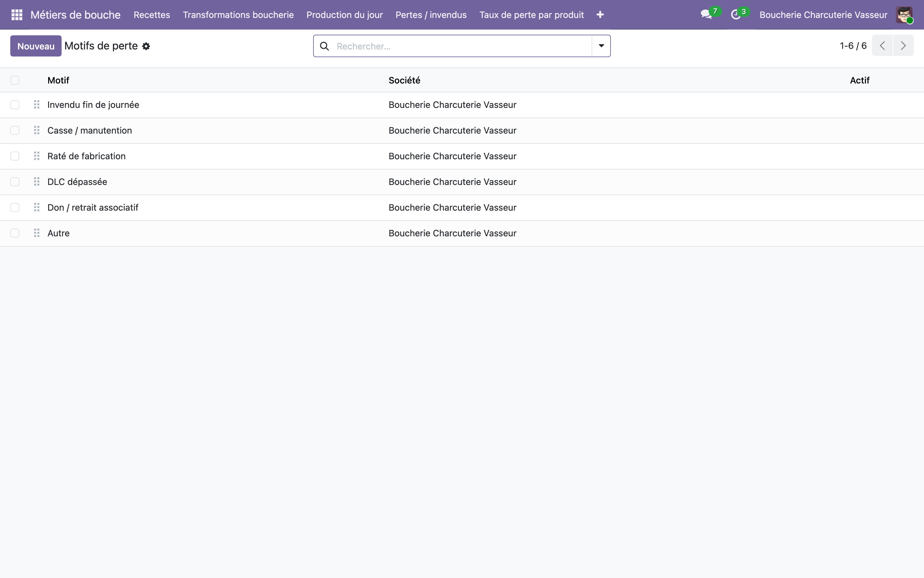This screenshot has width=924, height=578.
Task: Open Taux de perte par produit menu
Action: tap(532, 15)
